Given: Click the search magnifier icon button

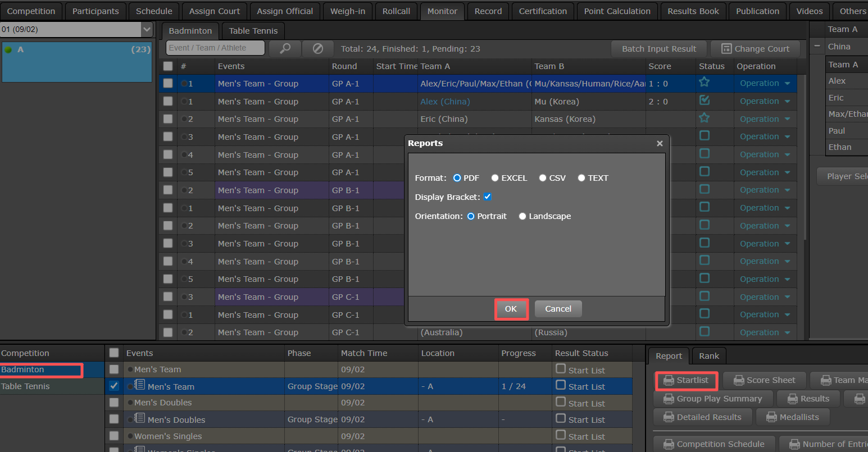Looking at the screenshot, I should pyautogui.click(x=285, y=49).
